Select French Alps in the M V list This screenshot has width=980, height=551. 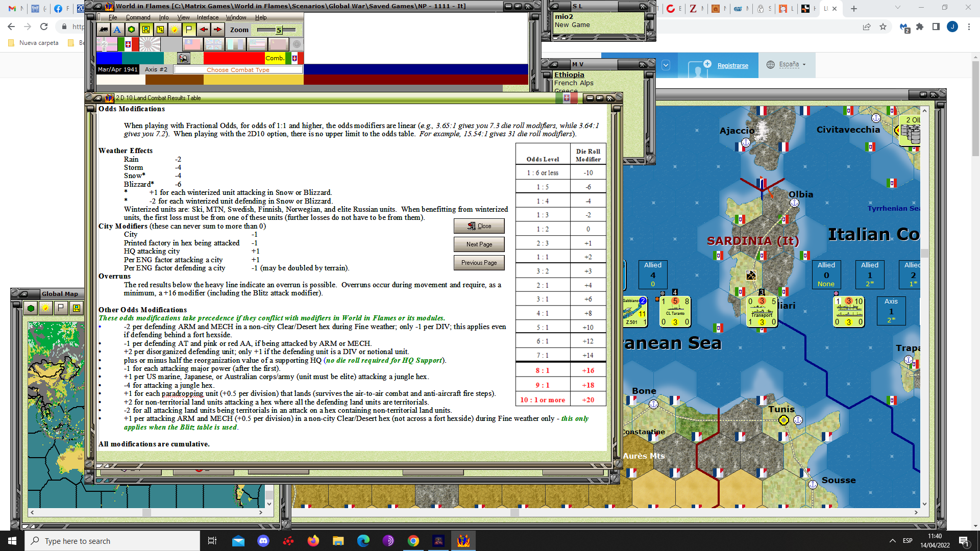click(x=574, y=83)
